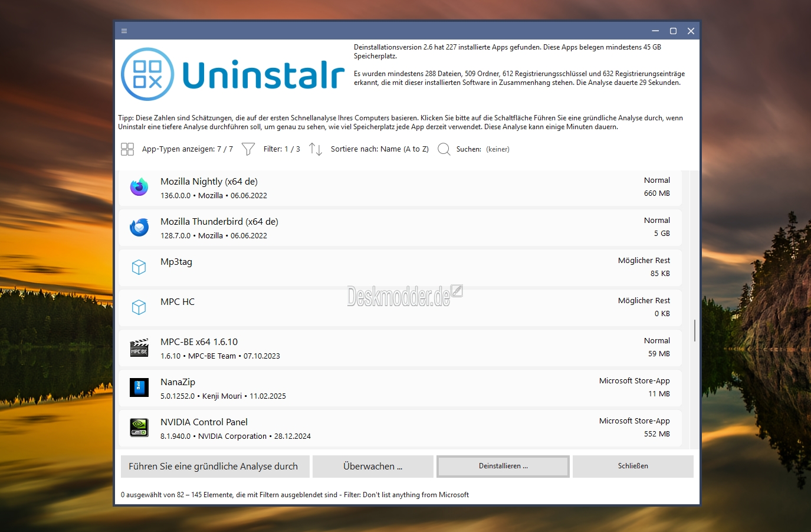Select the MPC HC list entry

pyautogui.click(x=400, y=307)
